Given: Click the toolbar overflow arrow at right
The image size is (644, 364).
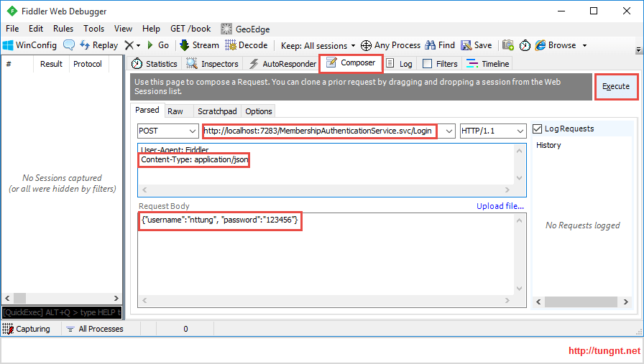Looking at the screenshot, I should pyautogui.click(x=638, y=50).
